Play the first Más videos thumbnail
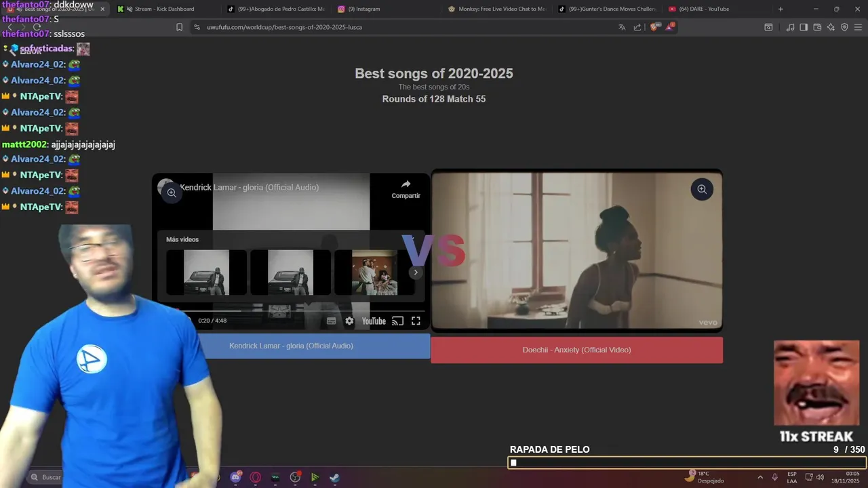 (206, 272)
